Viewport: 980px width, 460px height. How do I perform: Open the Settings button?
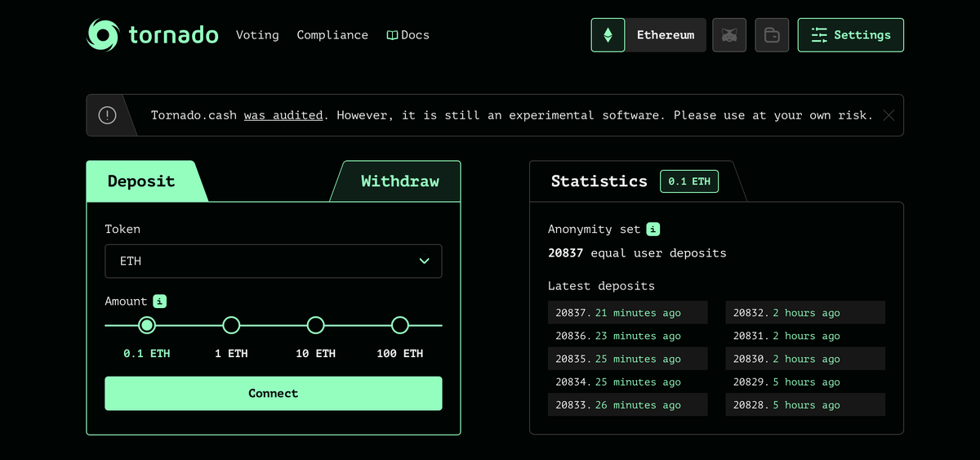[851, 35]
